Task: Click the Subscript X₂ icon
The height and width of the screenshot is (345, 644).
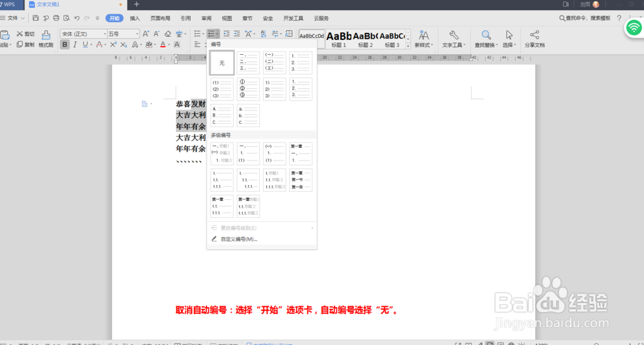Action: tap(124, 44)
